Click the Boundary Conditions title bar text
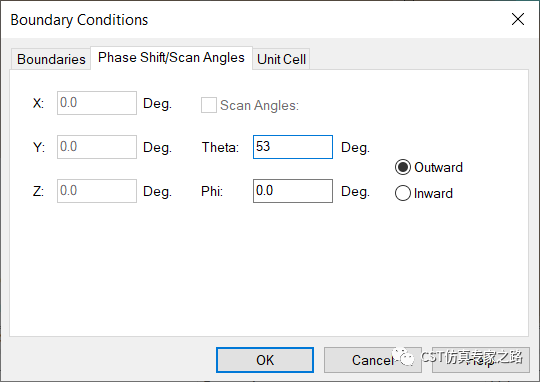540x382 pixels. click(79, 20)
